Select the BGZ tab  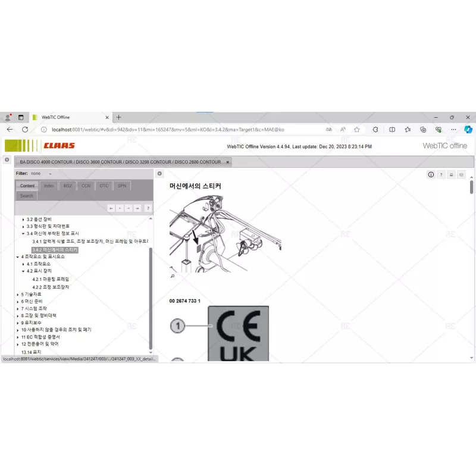pyautogui.click(x=67, y=186)
